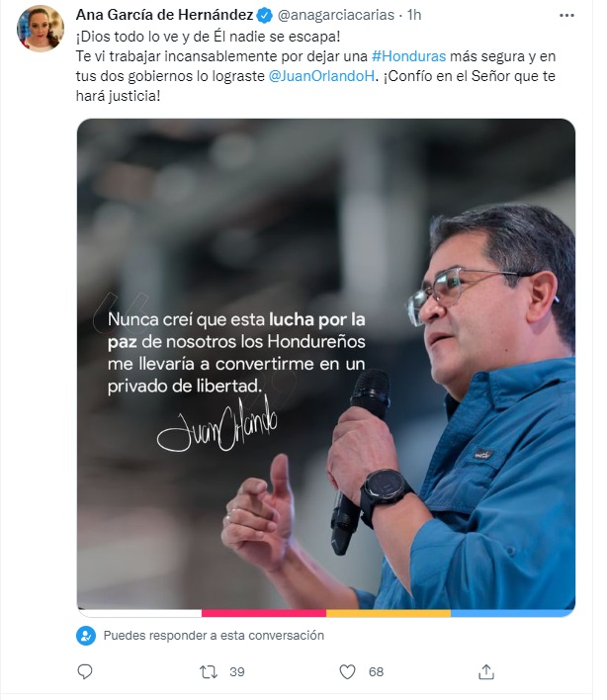Click the retweet count 39
This screenshot has width=607, height=700.
point(237,672)
